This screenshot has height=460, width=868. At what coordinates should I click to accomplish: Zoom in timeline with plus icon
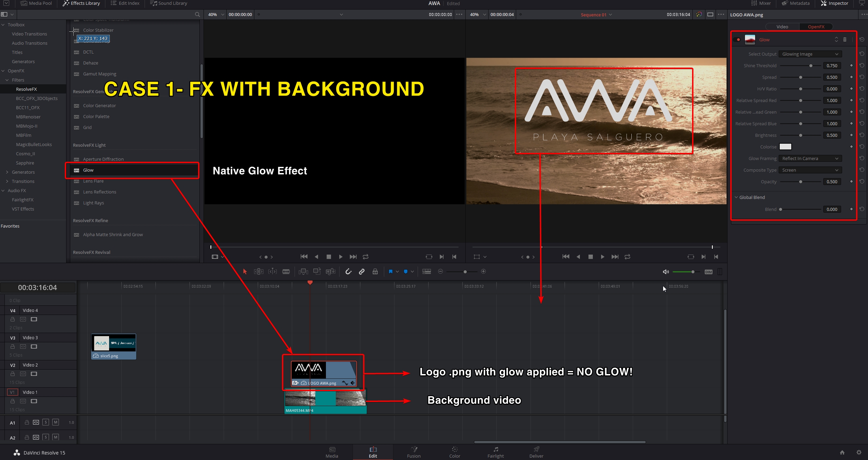(483, 272)
